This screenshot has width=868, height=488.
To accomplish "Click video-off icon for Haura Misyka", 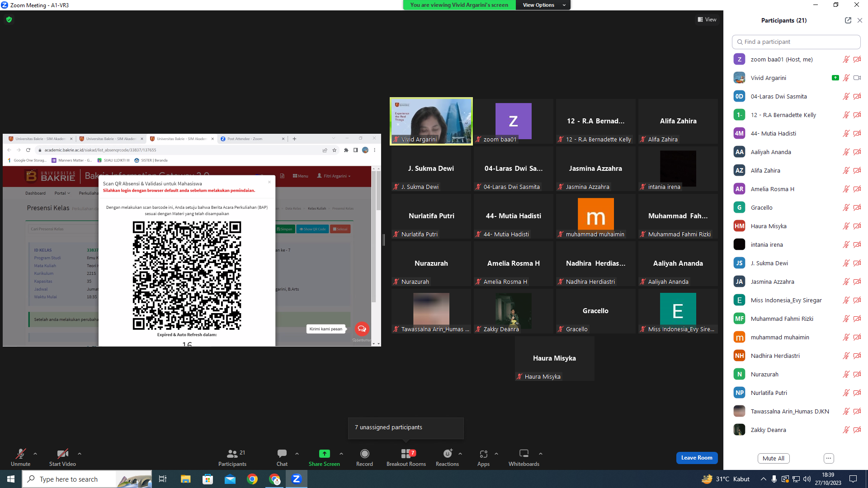I will (857, 226).
